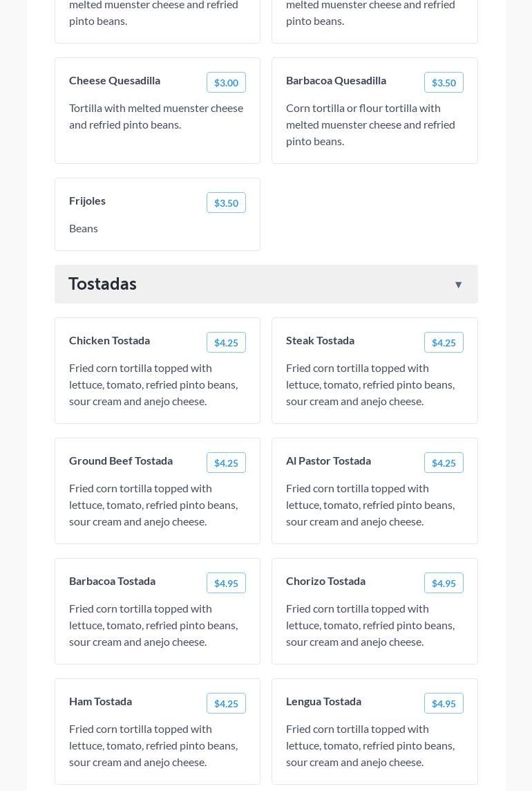532x791 pixels.
Task: Select the Al Pastor Tostada title
Action: click(x=328, y=461)
